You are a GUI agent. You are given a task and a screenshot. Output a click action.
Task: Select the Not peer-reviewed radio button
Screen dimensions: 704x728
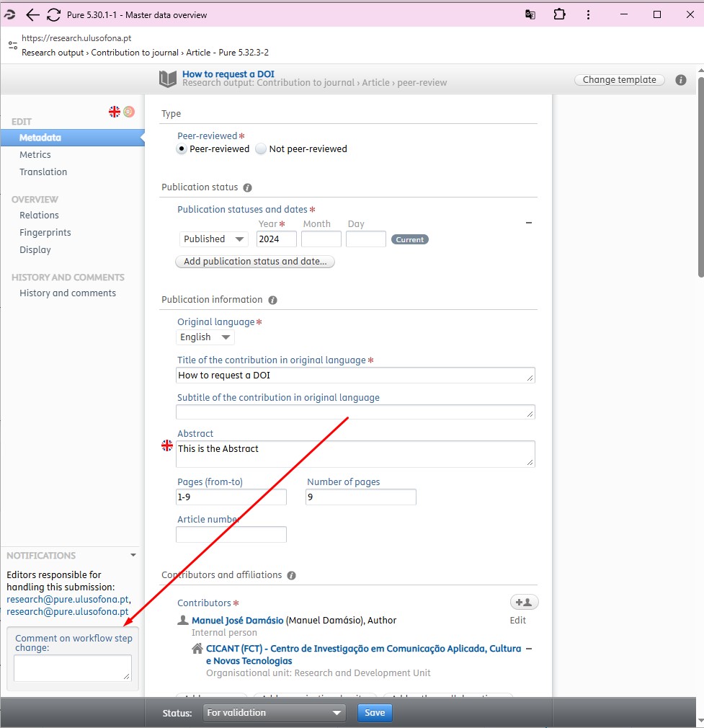(x=262, y=149)
